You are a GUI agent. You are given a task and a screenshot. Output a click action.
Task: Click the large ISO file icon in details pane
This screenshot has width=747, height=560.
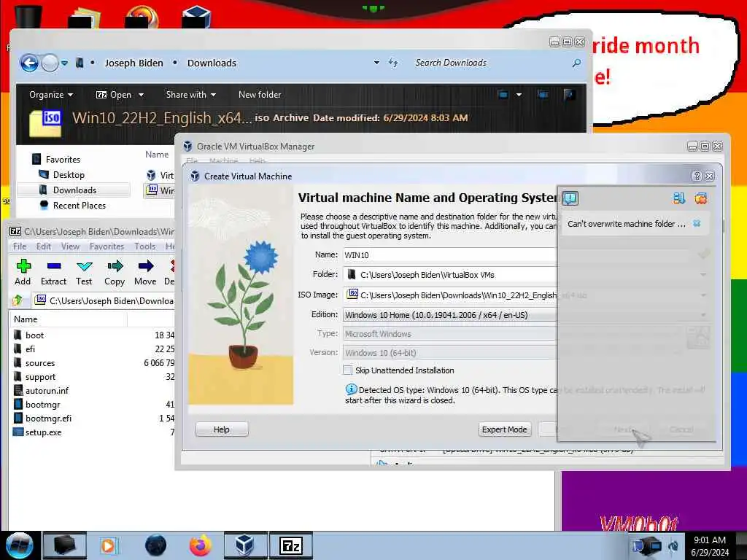(45, 123)
